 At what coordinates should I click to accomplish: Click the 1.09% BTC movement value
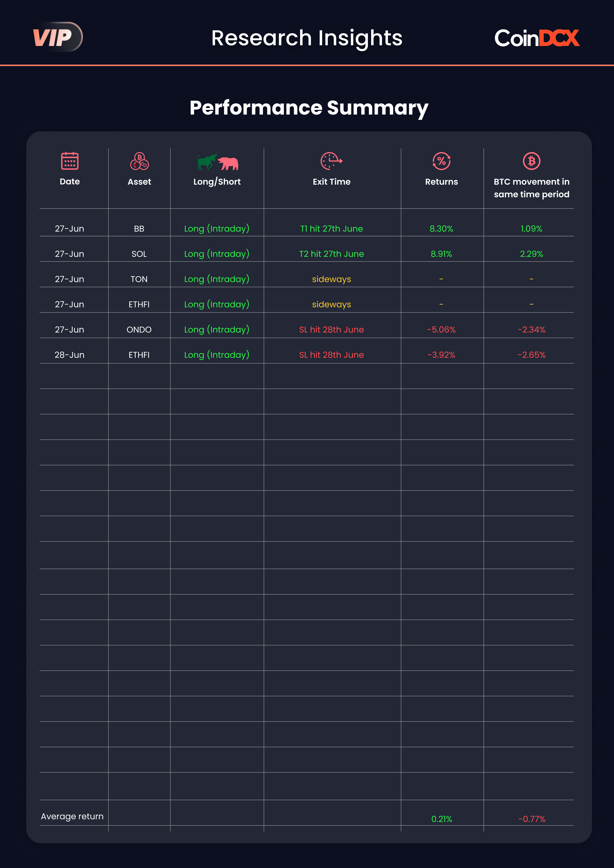[532, 229]
